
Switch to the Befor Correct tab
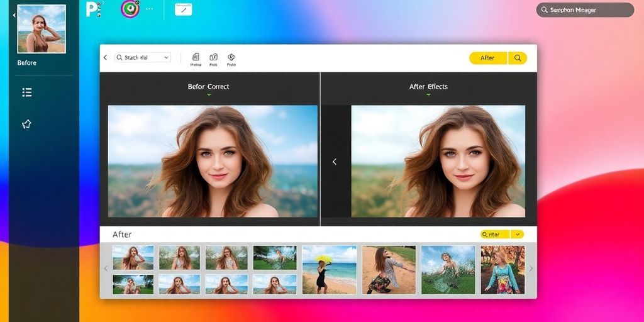click(209, 87)
